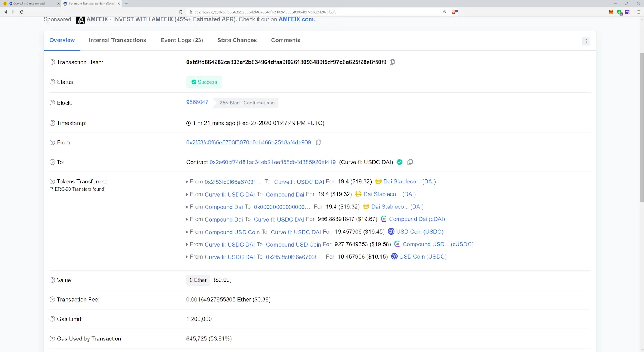Reload the page with the refresh icon
The height and width of the screenshot is (352, 644).
(x=22, y=12)
